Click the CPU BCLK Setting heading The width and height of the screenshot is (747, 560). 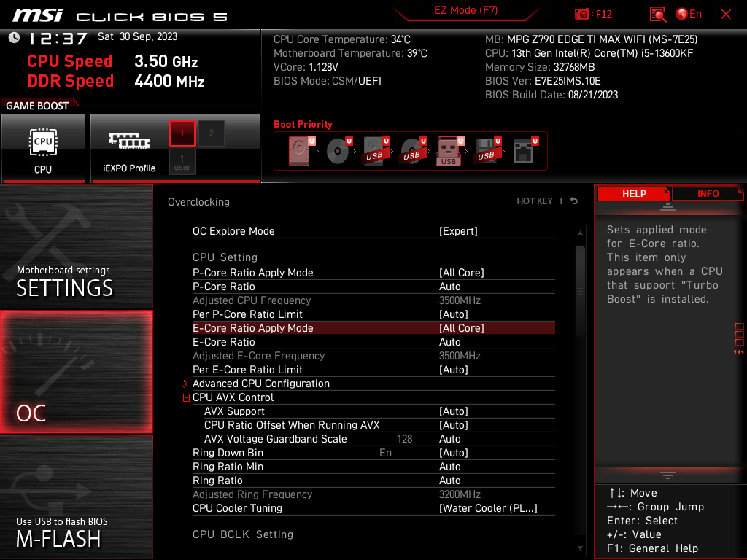242,534
